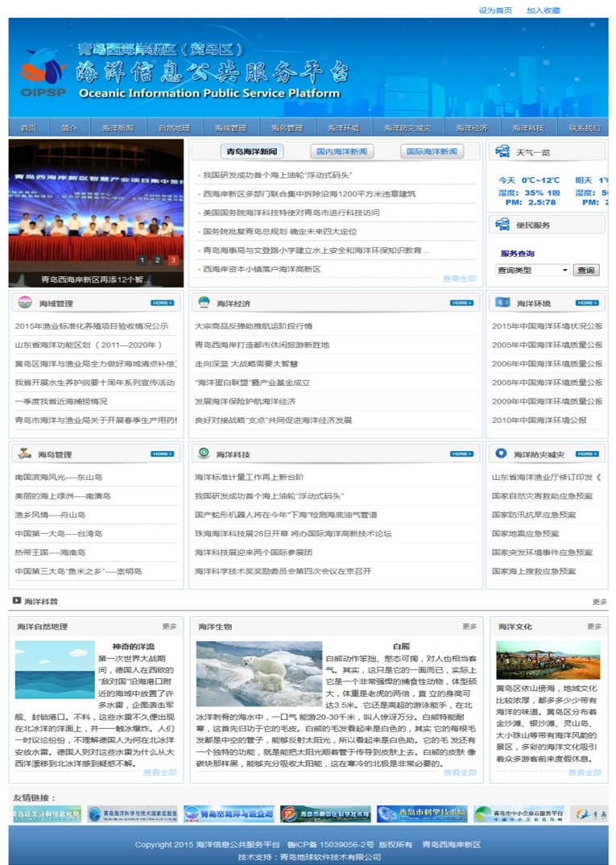The height and width of the screenshot is (865, 616).
Task: Open 2008年中国海洋环境质量公报 link
Action: click(x=547, y=383)
